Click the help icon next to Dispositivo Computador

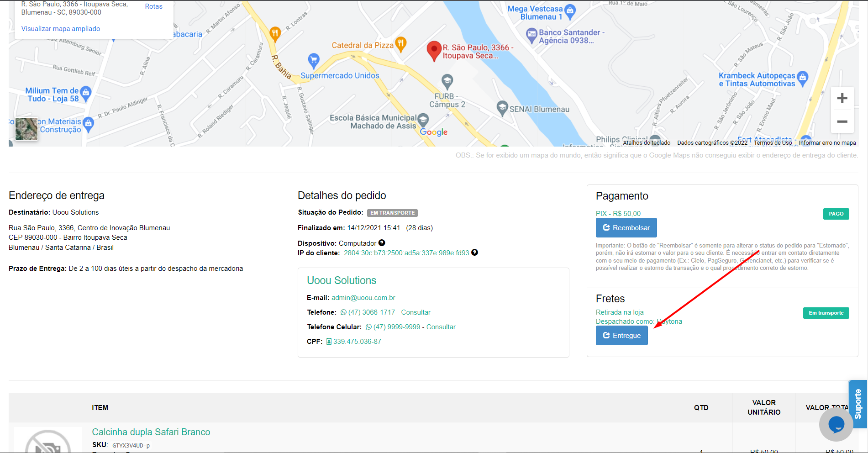382,243
